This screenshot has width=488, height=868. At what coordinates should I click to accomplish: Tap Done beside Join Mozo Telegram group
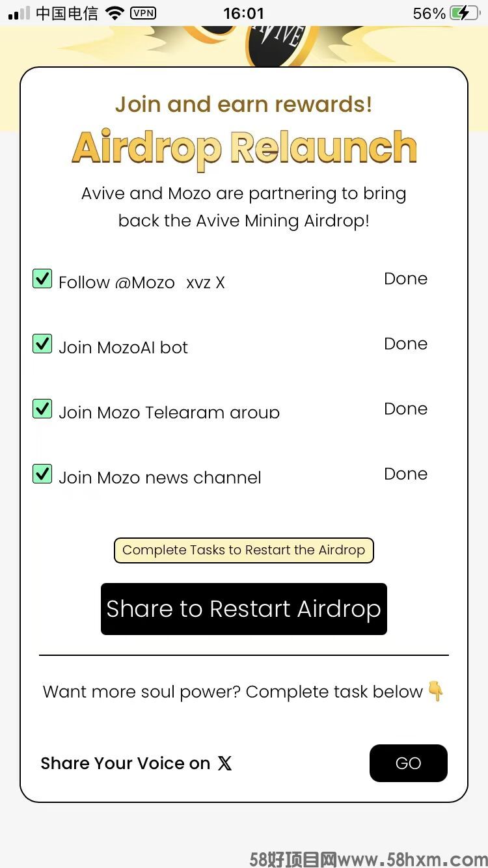pyautogui.click(x=405, y=409)
